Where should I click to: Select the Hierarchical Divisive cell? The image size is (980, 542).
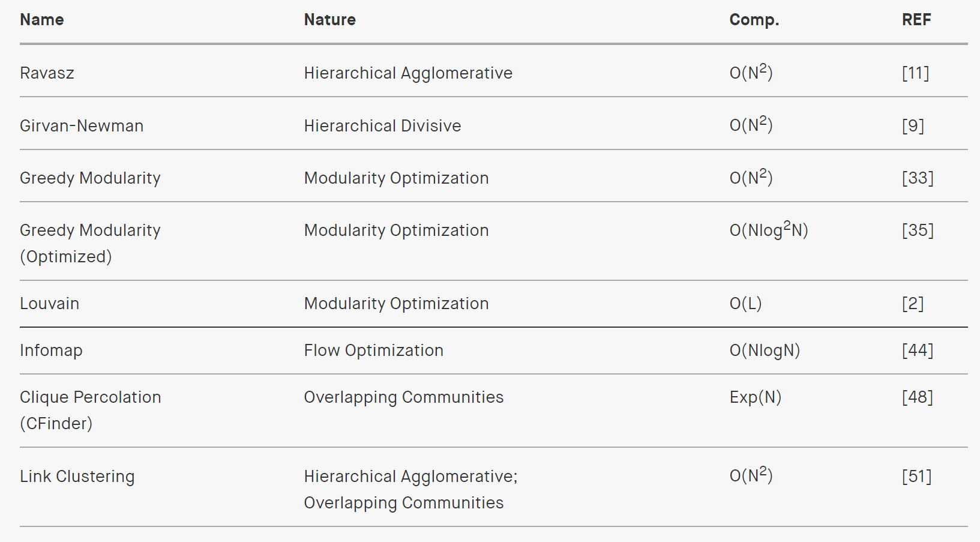(x=382, y=126)
